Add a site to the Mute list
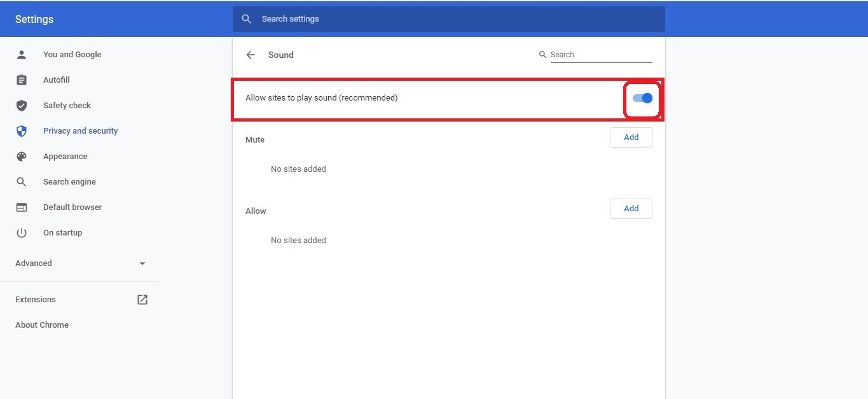Image resolution: width=868 pixels, height=399 pixels. (630, 137)
